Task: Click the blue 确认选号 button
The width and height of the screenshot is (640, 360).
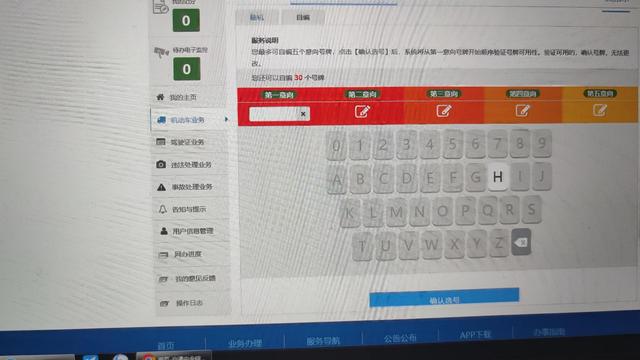Action: click(444, 298)
